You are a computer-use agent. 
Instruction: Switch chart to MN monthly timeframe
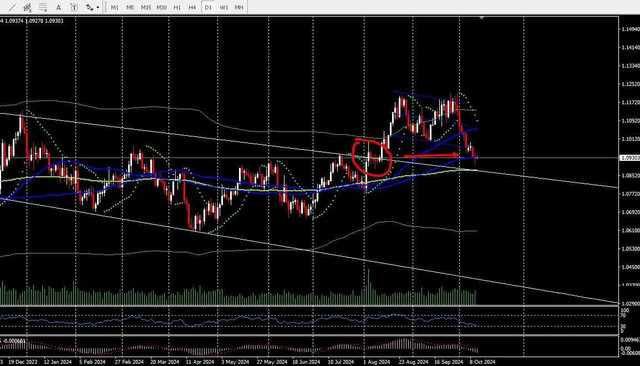(239, 7)
